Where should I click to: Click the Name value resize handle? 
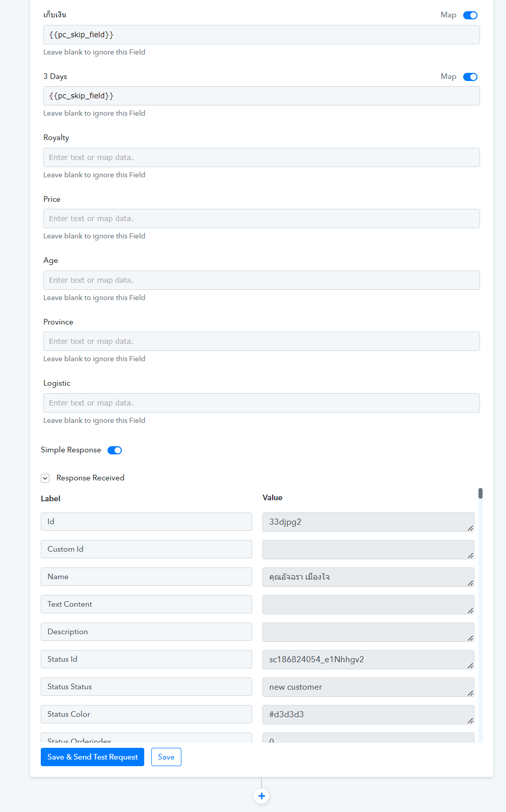pyautogui.click(x=470, y=583)
